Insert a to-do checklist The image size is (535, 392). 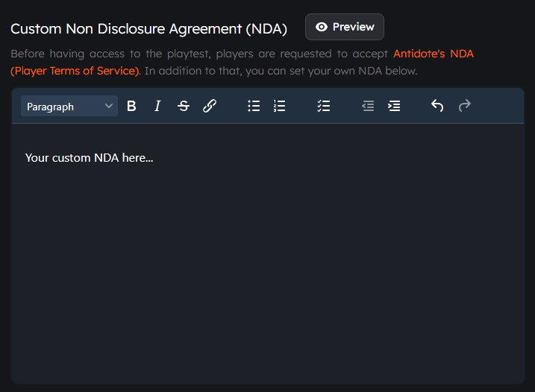[323, 106]
